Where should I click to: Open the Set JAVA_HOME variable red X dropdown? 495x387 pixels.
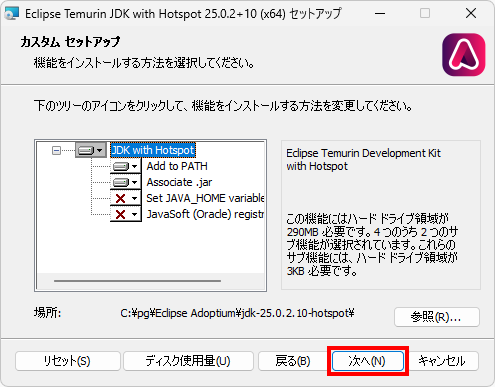coord(126,198)
